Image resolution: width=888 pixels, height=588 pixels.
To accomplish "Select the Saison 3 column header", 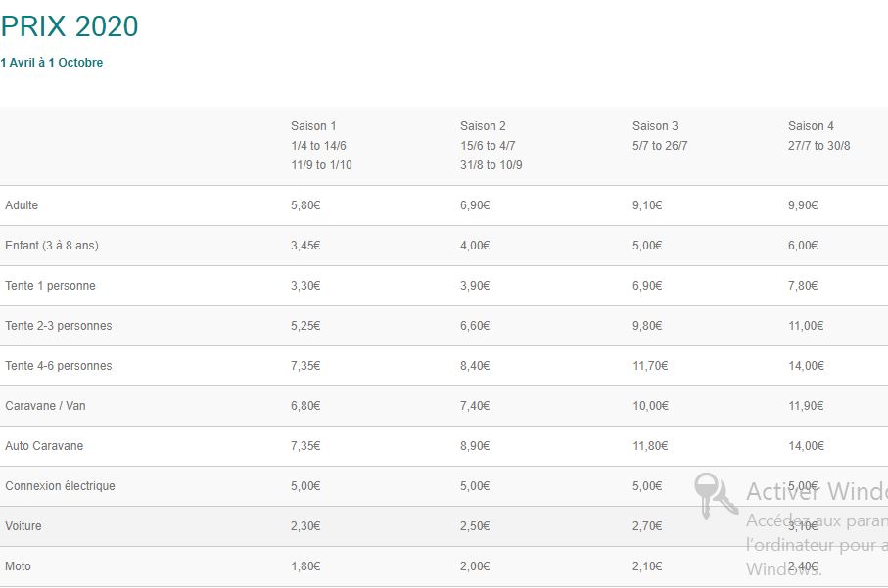I will pos(655,126).
